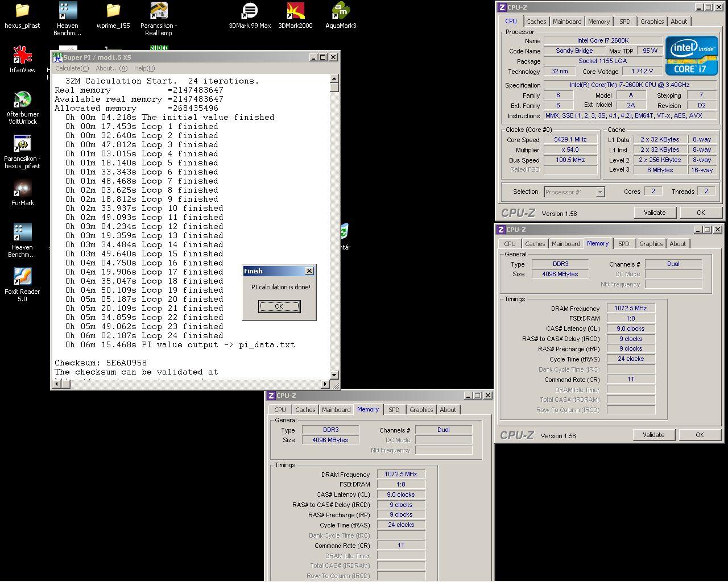Click OK in top CPU-Z window

tap(701, 213)
